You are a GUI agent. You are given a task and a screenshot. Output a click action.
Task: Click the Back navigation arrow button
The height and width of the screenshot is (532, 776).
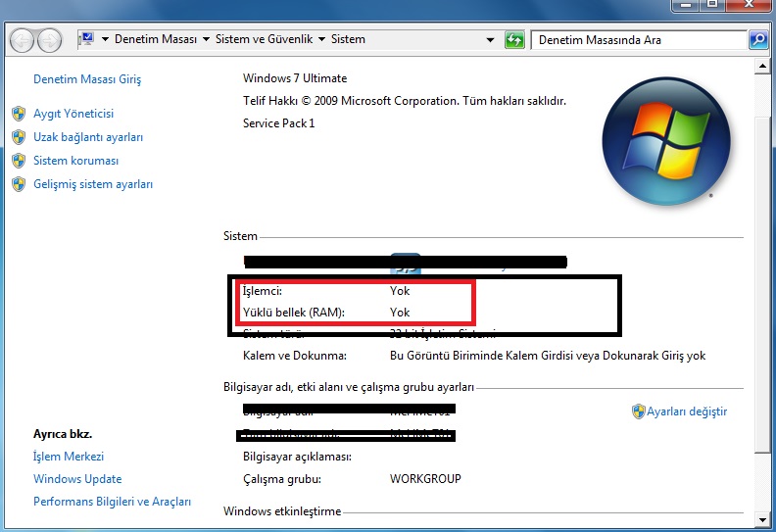point(22,40)
